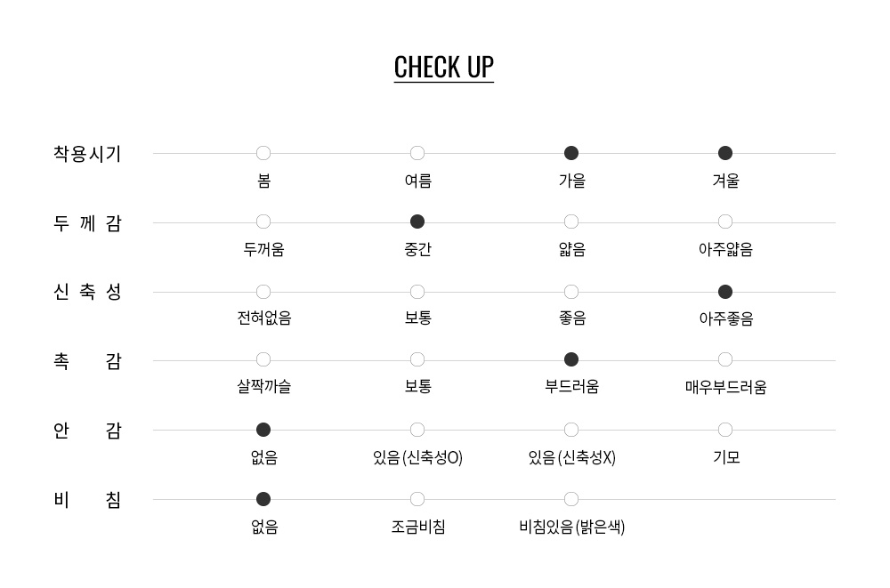Image resolution: width=890 pixels, height=588 pixels.
Task: Choose the 매우부드러움 texture dot
Action: click(725, 360)
